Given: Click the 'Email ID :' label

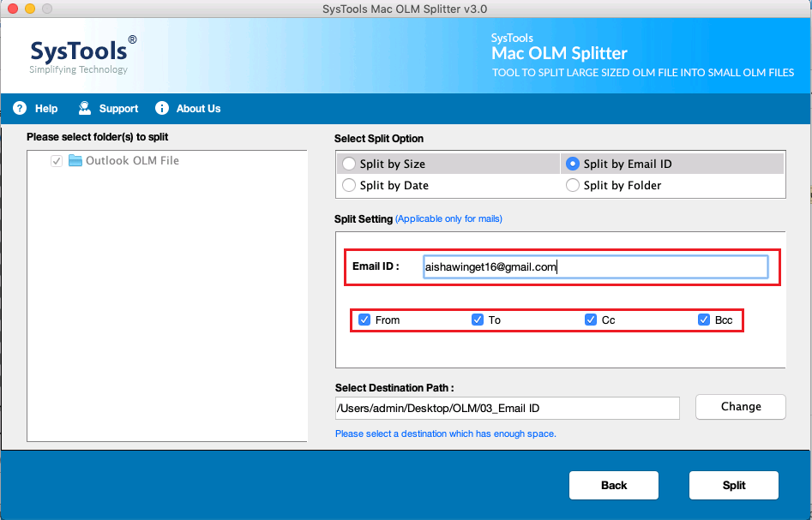Looking at the screenshot, I should pos(376,266).
